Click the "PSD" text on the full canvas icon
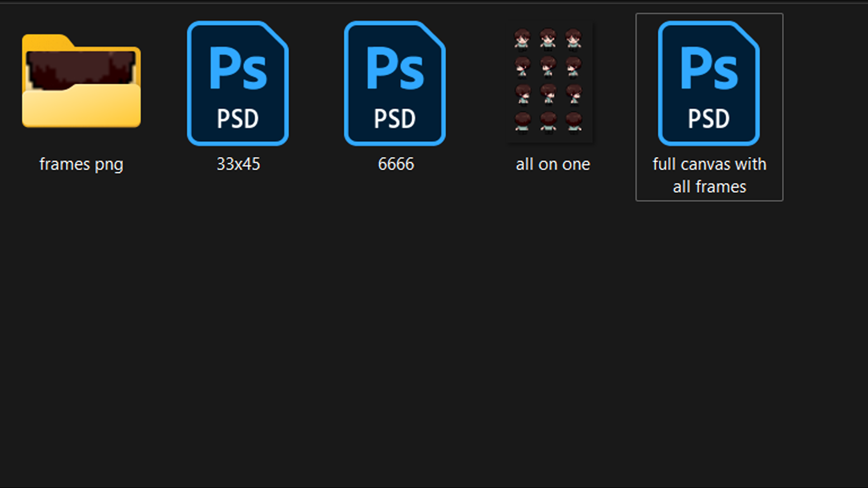This screenshot has height=488, width=868. tap(708, 119)
